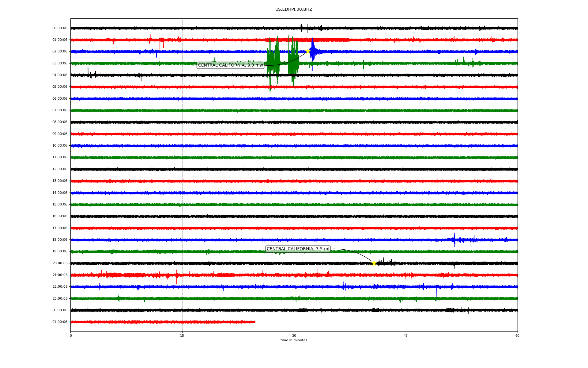Click the plot title US.EDHPI.00.BHZ

pyautogui.click(x=293, y=10)
